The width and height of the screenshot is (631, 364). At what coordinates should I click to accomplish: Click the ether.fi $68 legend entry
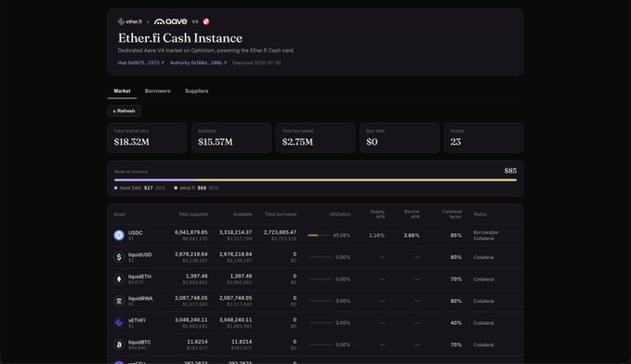[x=196, y=188]
